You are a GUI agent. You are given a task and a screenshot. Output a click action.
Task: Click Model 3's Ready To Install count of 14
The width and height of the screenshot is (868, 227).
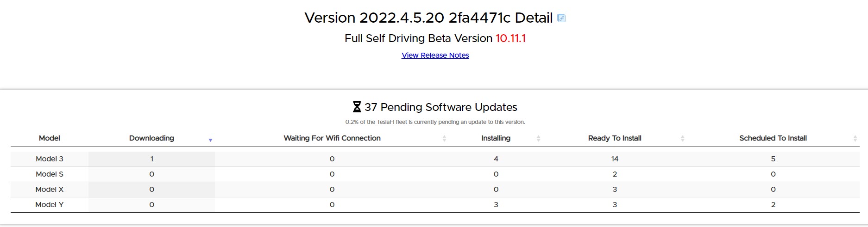pyautogui.click(x=615, y=159)
